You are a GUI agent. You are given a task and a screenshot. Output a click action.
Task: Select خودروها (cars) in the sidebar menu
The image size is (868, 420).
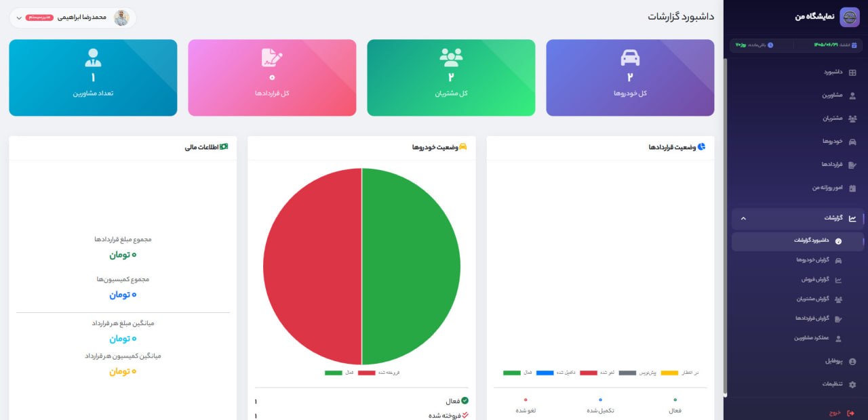pyautogui.click(x=797, y=142)
